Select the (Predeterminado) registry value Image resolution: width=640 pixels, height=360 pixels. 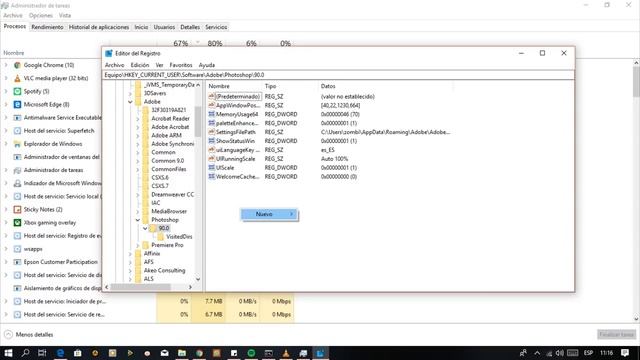click(238, 96)
